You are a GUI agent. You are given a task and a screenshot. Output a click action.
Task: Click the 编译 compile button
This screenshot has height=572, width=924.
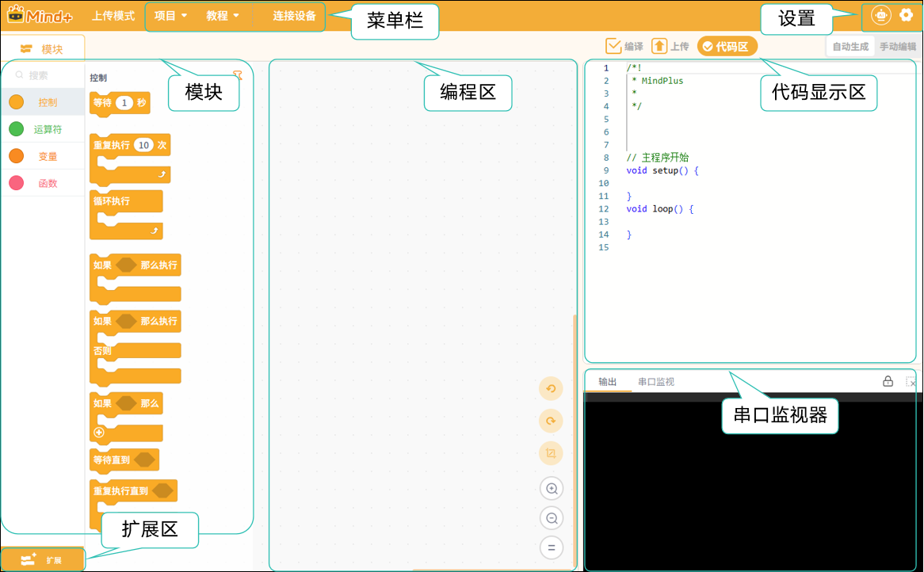tap(624, 46)
